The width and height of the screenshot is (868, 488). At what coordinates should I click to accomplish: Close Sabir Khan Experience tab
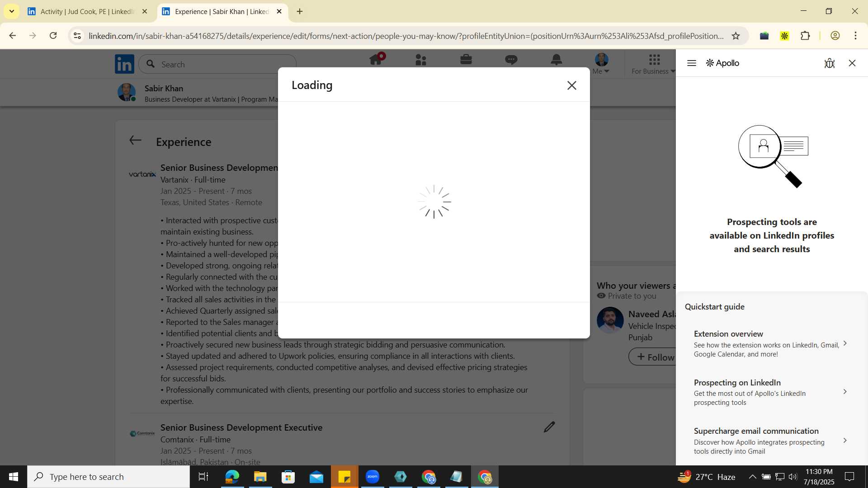(x=279, y=12)
